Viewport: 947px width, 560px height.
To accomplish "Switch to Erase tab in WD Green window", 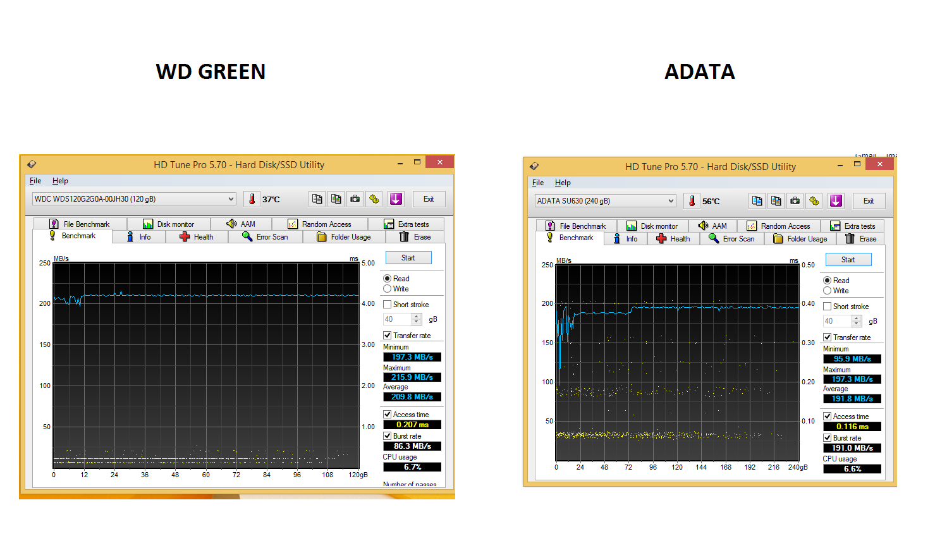I will pos(415,237).
